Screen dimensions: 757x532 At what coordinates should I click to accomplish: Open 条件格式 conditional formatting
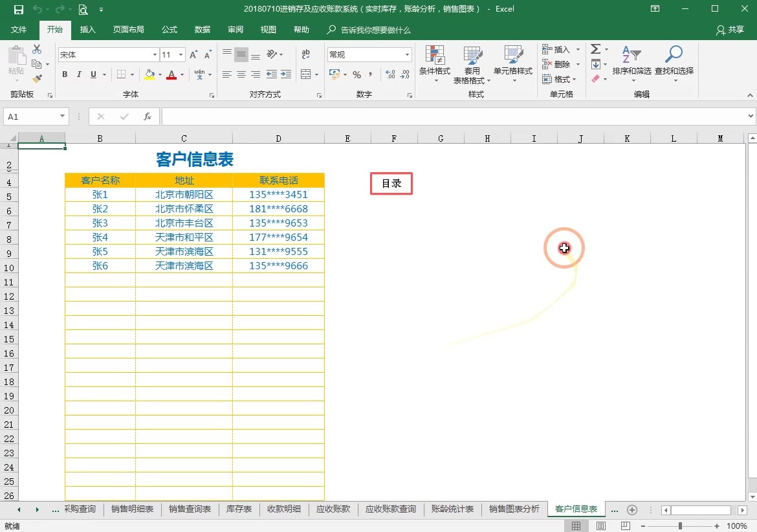click(435, 63)
